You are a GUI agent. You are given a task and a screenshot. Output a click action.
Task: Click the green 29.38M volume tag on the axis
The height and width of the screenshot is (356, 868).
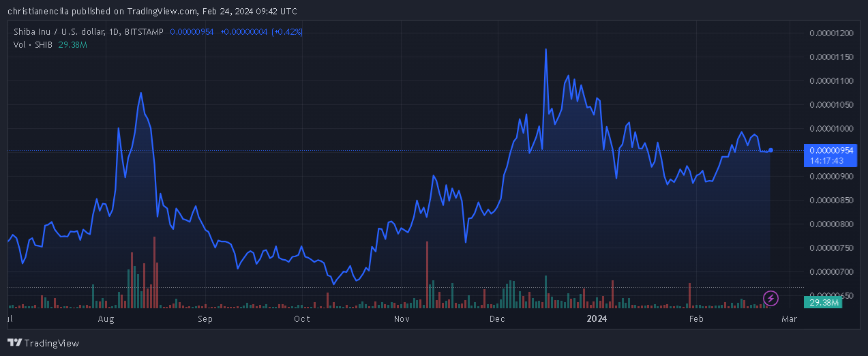click(822, 302)
